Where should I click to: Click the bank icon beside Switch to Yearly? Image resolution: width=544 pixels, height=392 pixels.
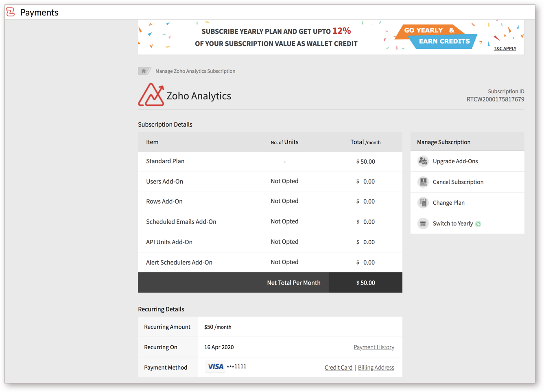[423, 223]
